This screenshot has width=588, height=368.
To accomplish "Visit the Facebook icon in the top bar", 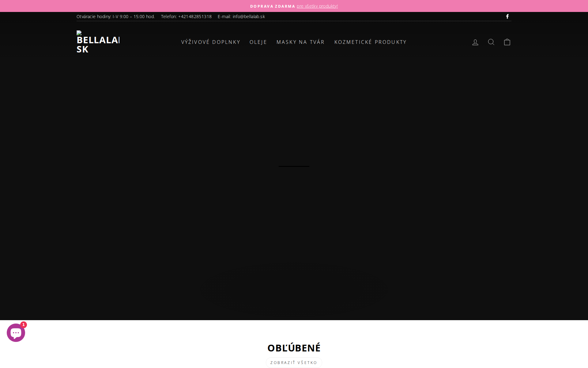I will pyautogui.click(x=507, y=16).
